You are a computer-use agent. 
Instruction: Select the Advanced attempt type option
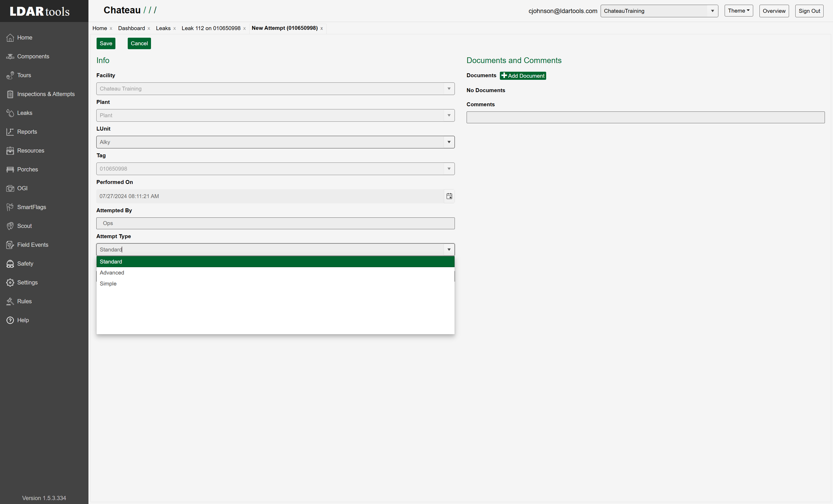click(x=276, y=273)
